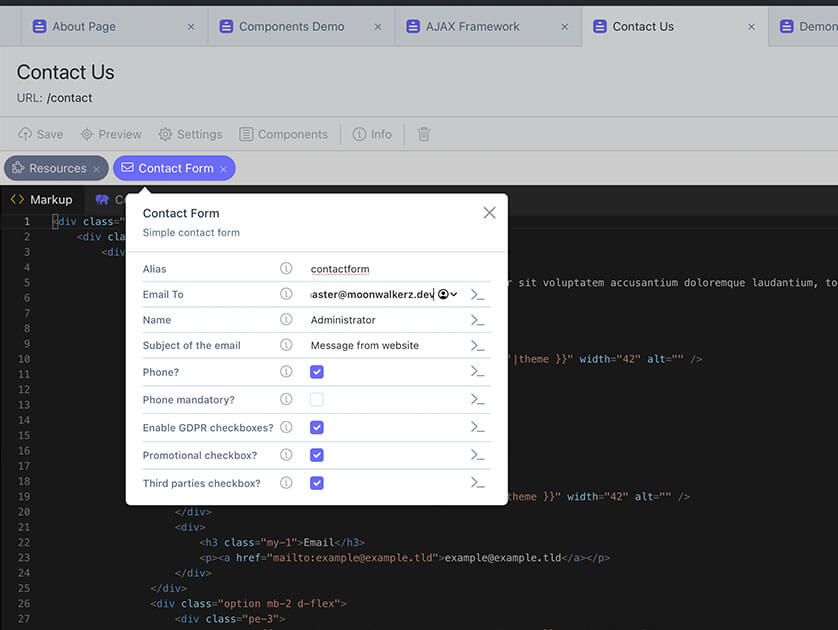
Task: Close the AJAX Framework tab
Action: pyautogui.click(x=564, y=27)
